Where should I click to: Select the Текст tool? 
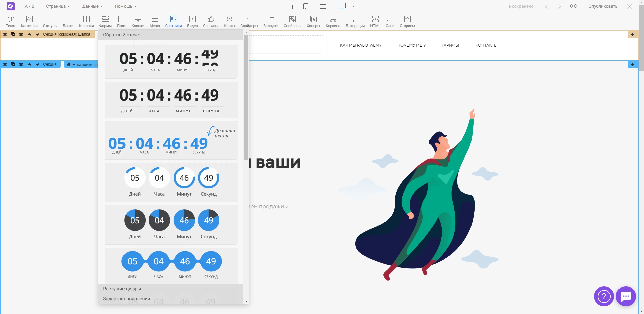pos(11,21)
